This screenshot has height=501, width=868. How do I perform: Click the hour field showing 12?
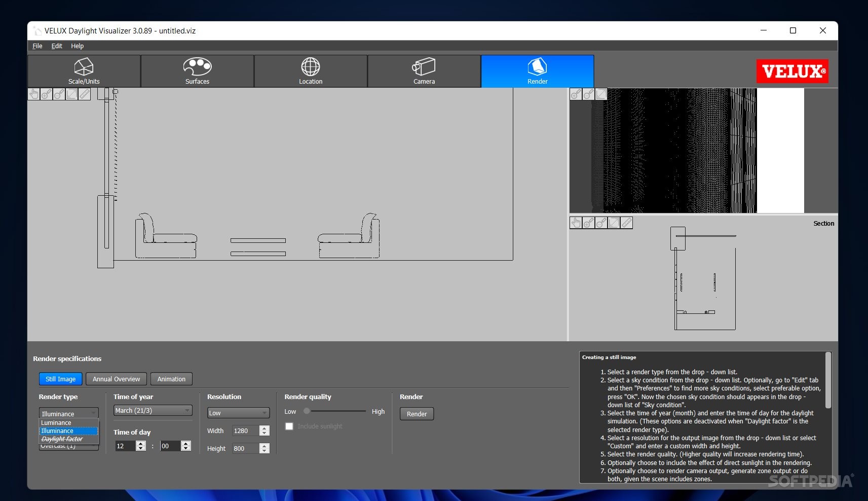click(x=125, y=446)
